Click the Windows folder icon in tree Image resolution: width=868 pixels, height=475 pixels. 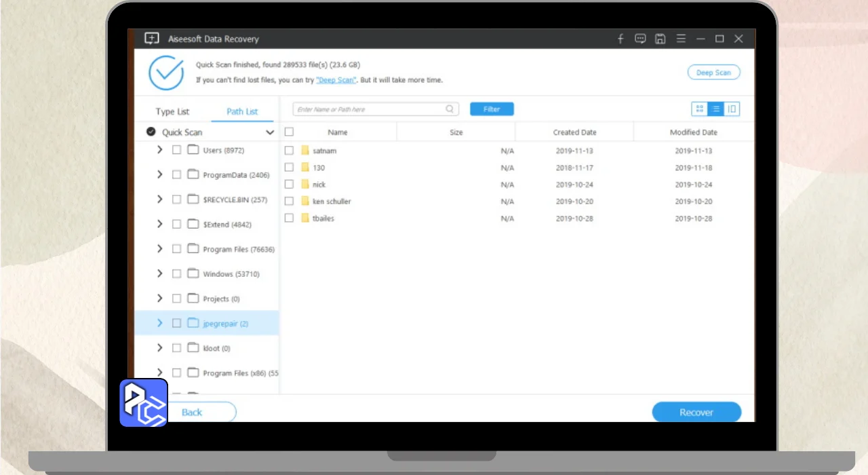pos(193,273)
